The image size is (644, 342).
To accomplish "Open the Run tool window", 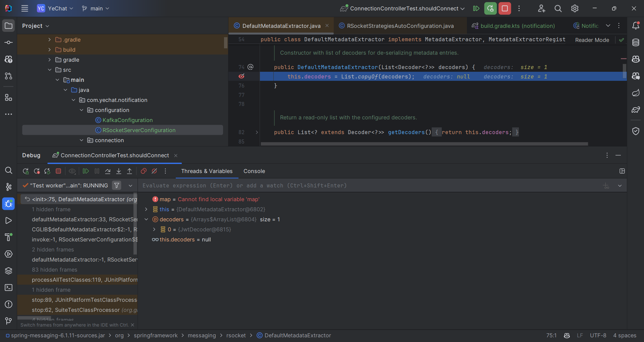I will (8, 220).
